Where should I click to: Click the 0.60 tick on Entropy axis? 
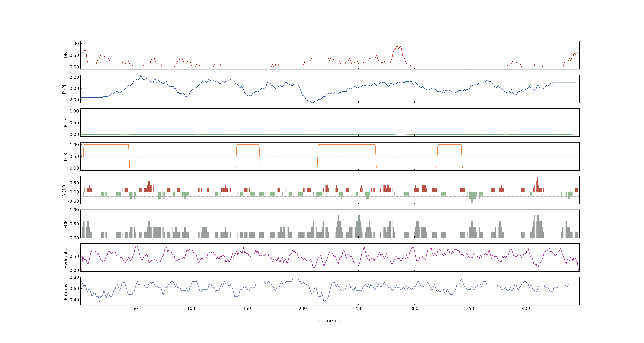point(74,289)
